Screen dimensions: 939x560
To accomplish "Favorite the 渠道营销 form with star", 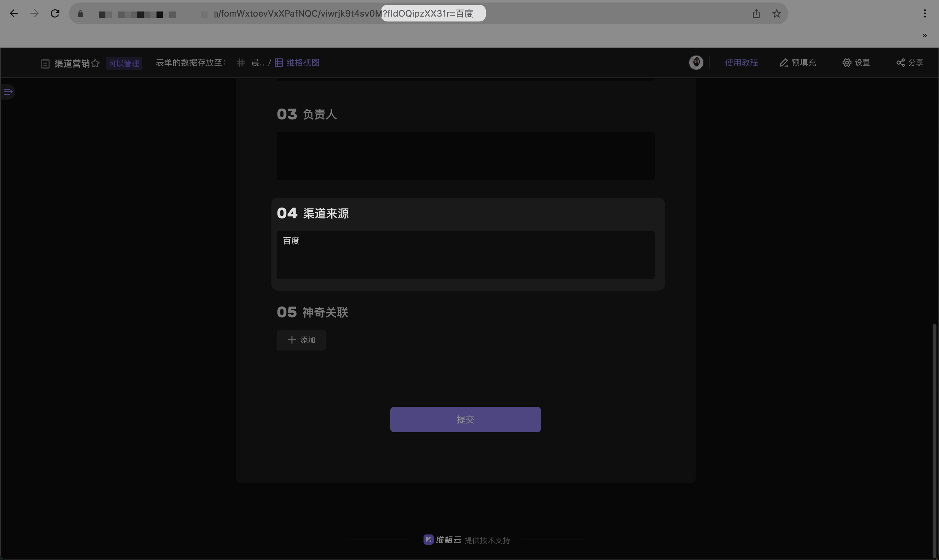I will coord(95,63).
